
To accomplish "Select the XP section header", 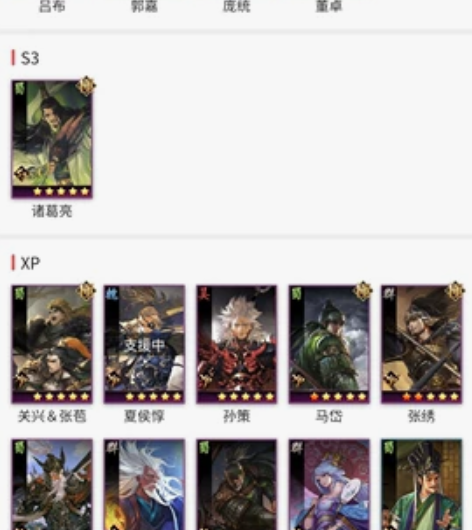I will [x=30, y=263].
